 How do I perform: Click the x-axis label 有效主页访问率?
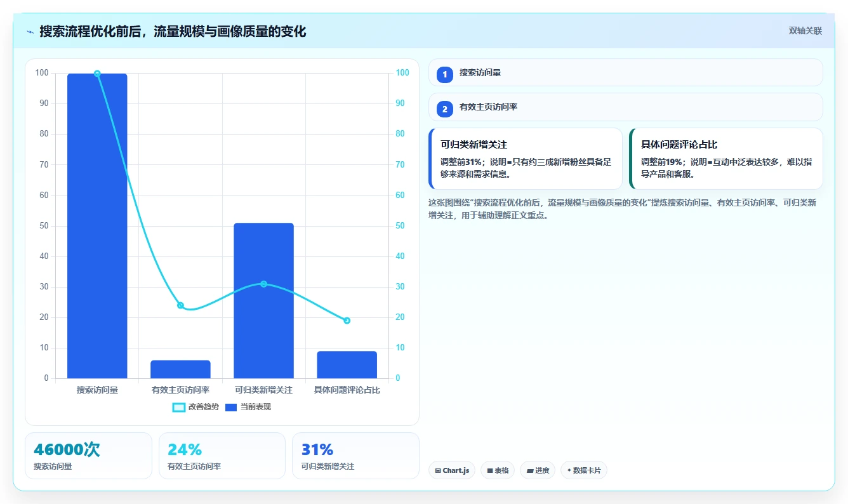pos(180,390)
